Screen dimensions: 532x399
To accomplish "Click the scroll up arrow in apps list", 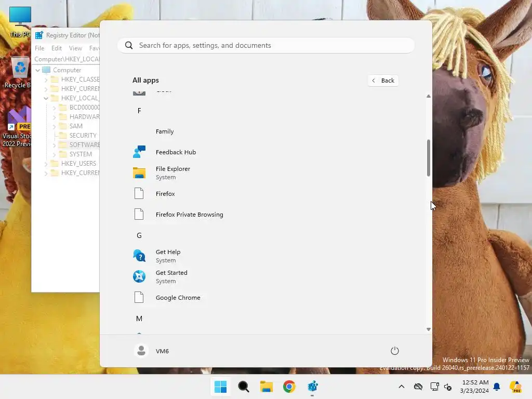I will (x=429, y=96).
